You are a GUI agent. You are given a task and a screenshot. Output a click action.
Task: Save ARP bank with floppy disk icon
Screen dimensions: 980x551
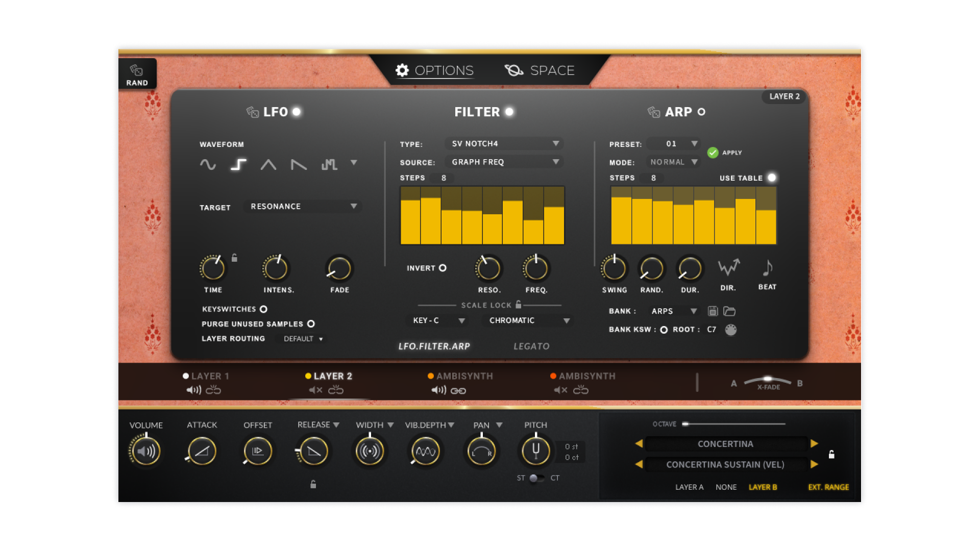713,311
